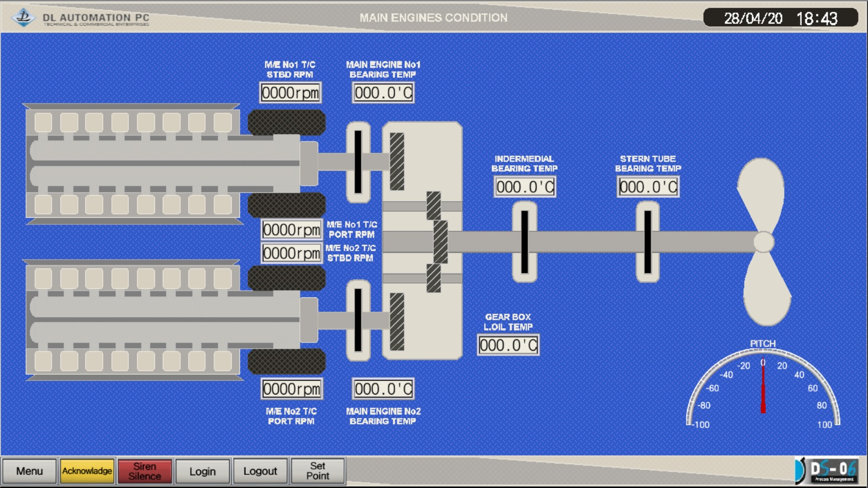Click the Logout button
The width and height of the screenshot is (868, 488).
pos(260,471)
